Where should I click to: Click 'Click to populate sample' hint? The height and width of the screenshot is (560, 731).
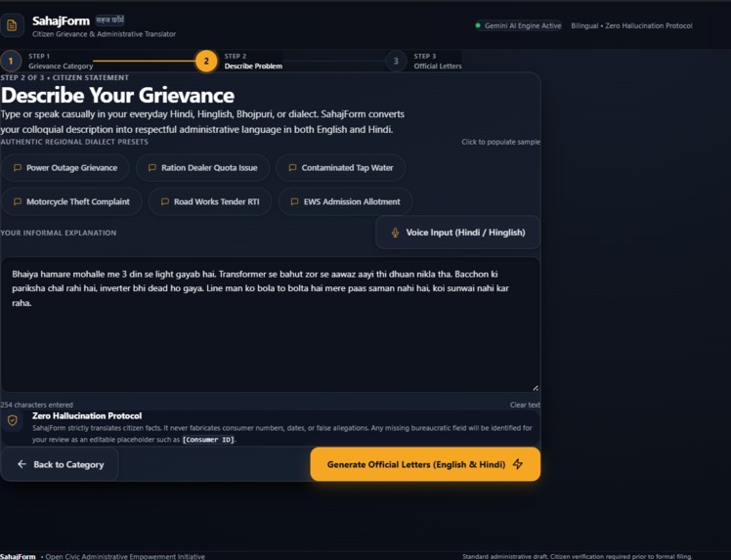point(500,142)
